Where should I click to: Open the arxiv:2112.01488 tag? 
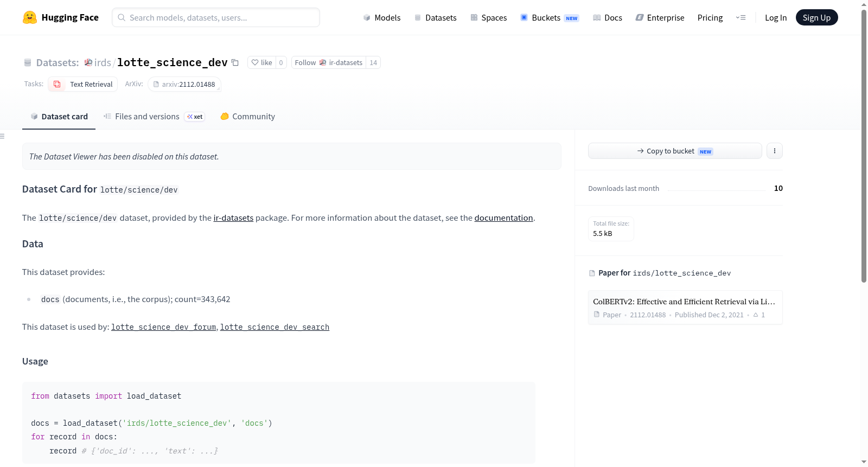pos(184,84)
